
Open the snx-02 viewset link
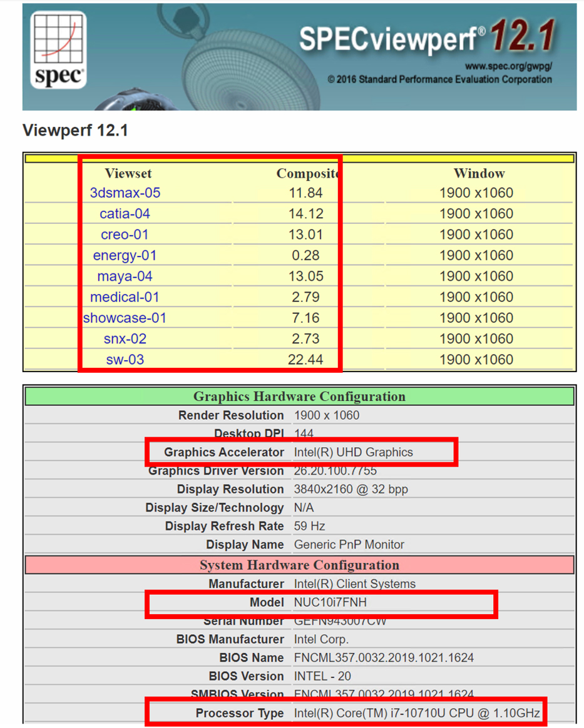[125, 339]
